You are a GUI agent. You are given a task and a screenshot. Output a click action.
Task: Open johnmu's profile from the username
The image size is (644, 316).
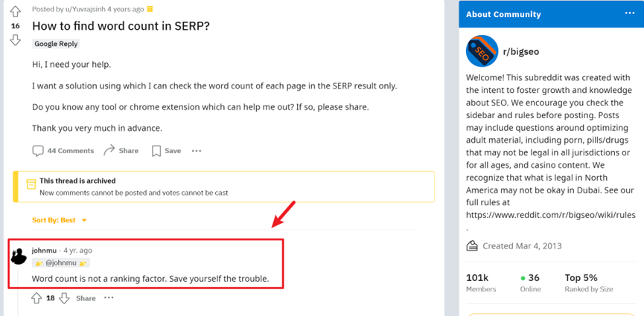[x=44, y=251]
